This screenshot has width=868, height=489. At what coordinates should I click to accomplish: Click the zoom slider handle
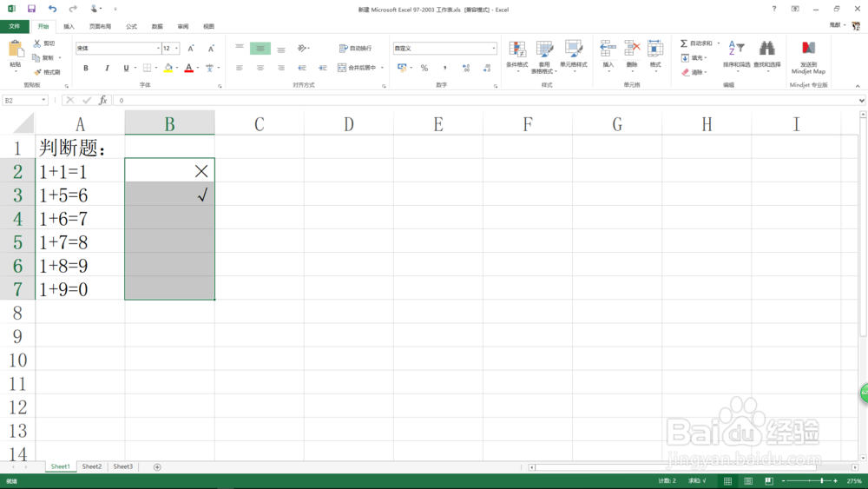pyautogui.click(x=822, y=480)
